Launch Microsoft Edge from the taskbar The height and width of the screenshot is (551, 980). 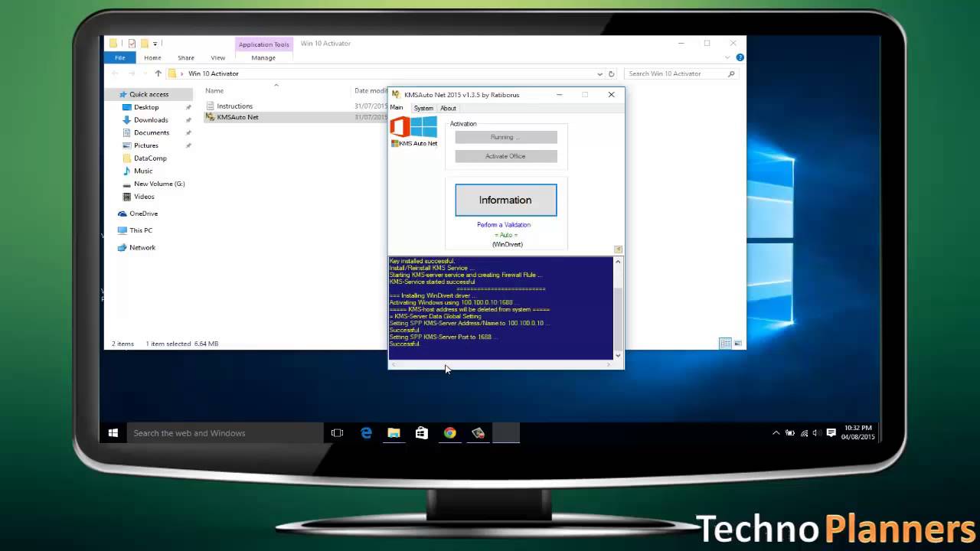click(366, 433)
